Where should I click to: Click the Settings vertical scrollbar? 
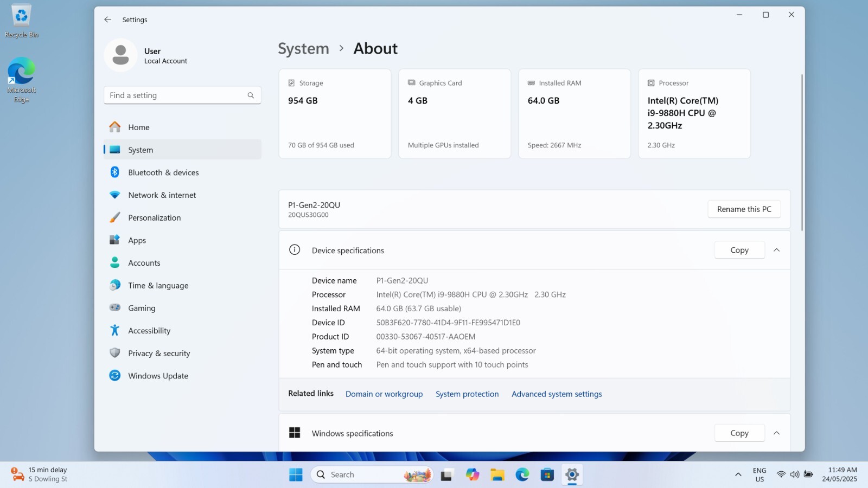pyautogui.click(x=802, y=152)
